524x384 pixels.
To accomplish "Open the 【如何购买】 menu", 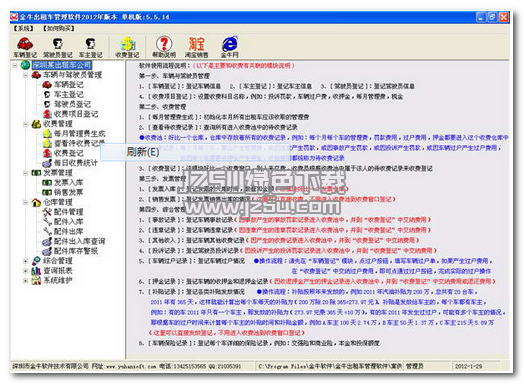I will [x=58, y=28].
